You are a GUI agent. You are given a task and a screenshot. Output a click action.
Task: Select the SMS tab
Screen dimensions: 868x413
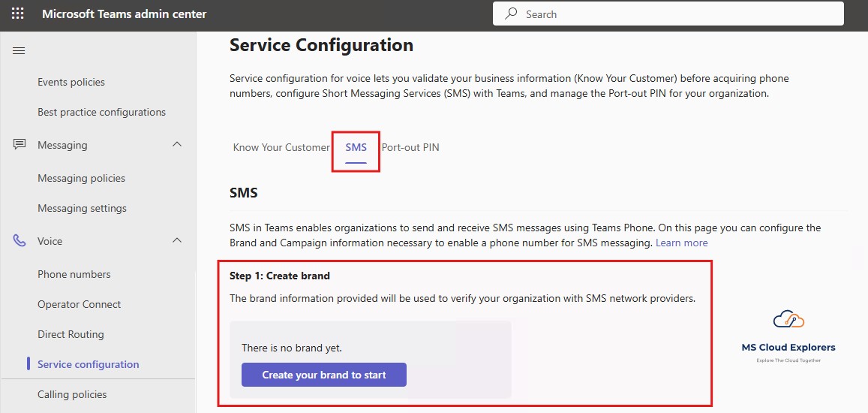click(x=356, y=147)
